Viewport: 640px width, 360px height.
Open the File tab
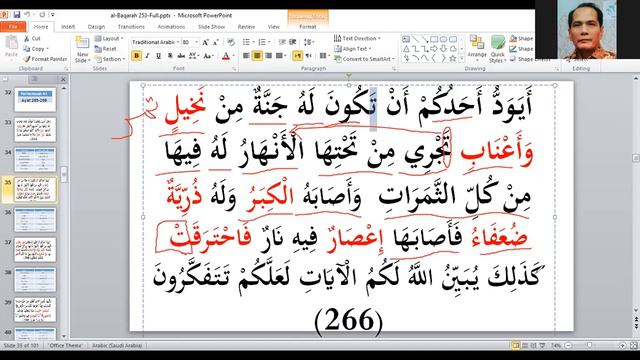(x=13, y=27)
